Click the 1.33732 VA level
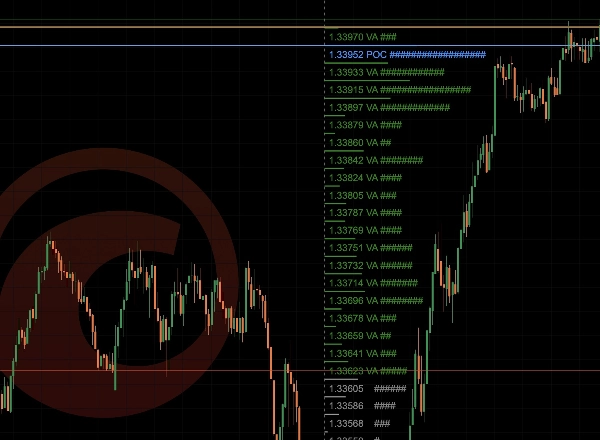Viewport: 600px width, 440px height. pos(370,266)
